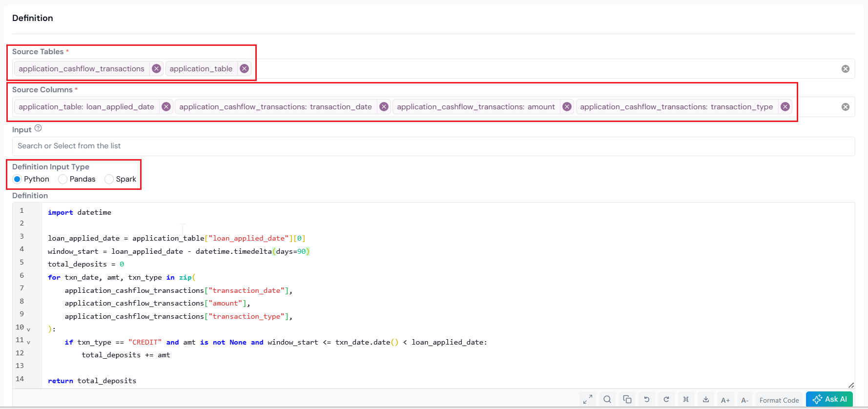Select the Spark input type

(109, 179)
